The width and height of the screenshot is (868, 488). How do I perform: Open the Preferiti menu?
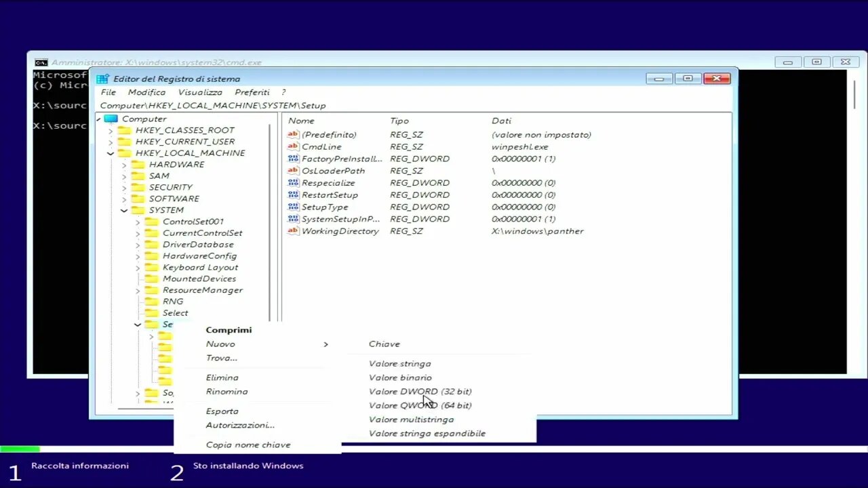point(252,92)
